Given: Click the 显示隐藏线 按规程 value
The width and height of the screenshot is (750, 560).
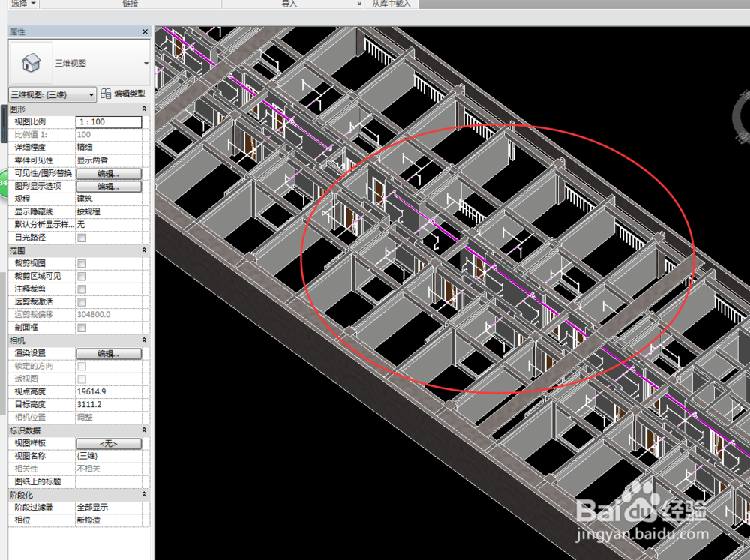Looking at the screenshot, I should (x=109, y=211).
